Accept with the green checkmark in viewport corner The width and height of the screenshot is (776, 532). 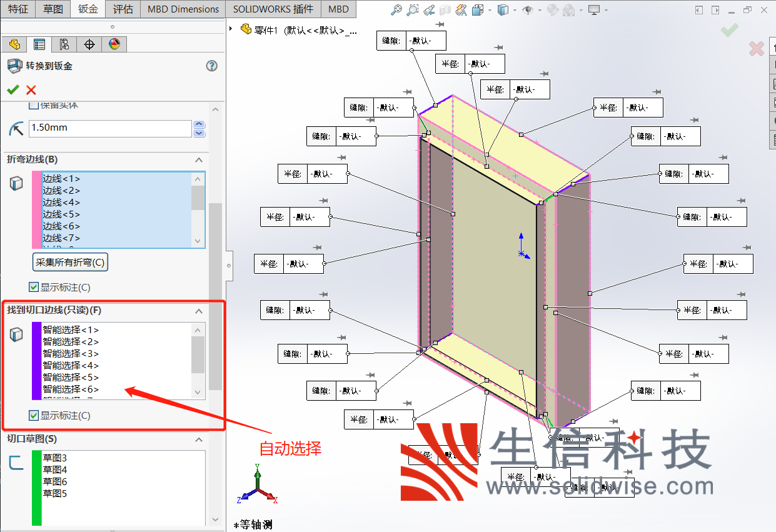pyautogui.click(x=729, y=29)
